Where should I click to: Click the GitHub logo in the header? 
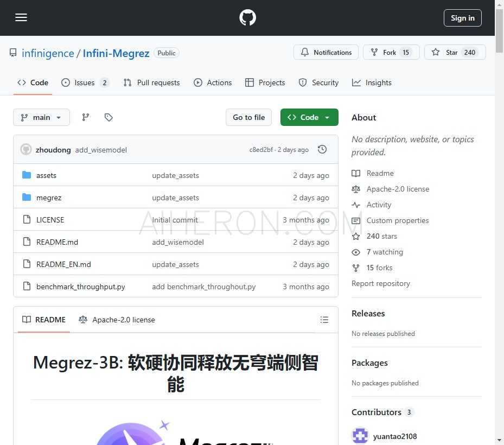coord(247,18)
